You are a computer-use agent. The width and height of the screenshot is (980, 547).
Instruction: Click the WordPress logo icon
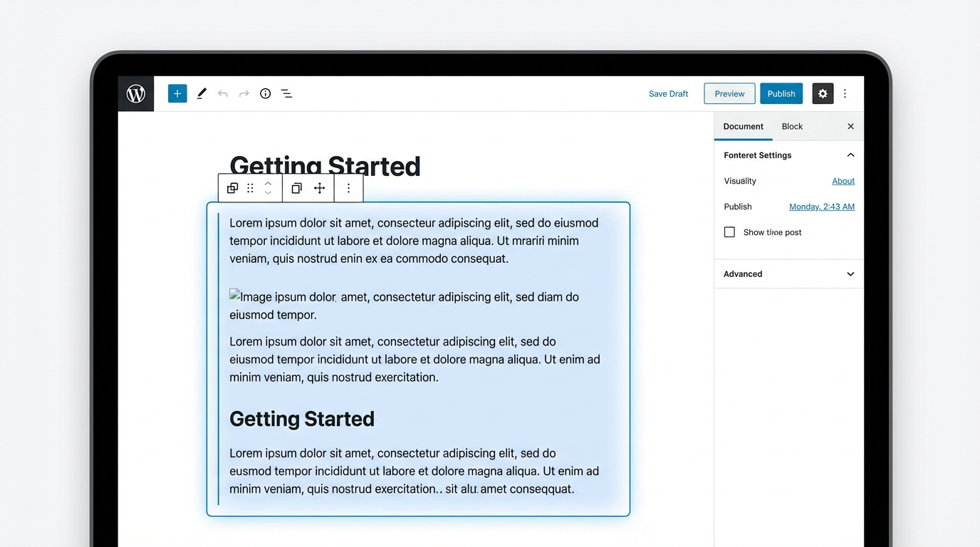pos(135,93)
